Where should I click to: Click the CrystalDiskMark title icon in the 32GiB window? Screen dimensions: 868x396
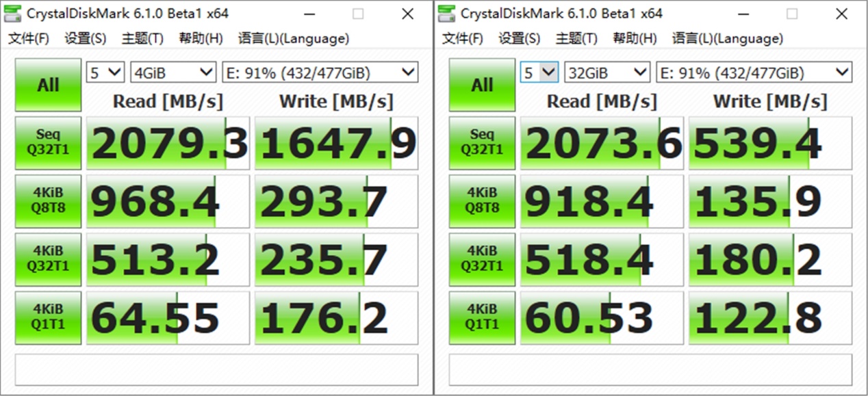447,13
